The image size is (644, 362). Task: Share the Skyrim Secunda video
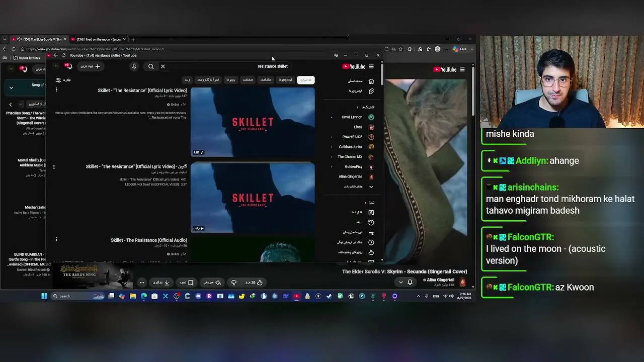click(212, 283)
